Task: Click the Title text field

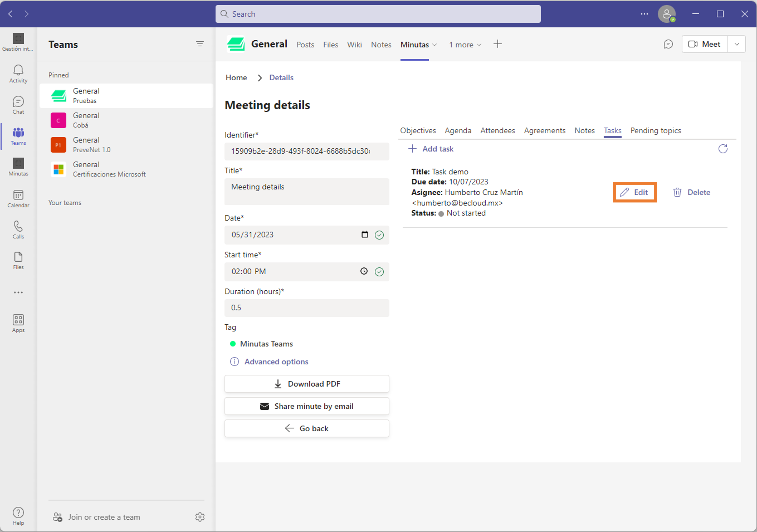Action: [307, 191]
